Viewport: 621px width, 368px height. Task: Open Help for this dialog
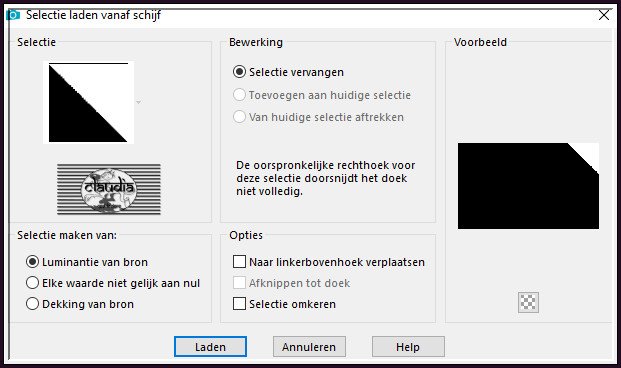(x=408, y=347)
